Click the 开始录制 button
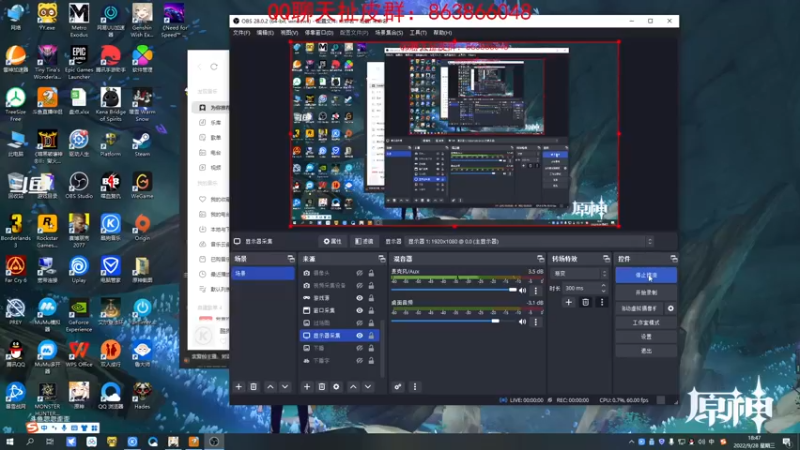The image size is (800, 450). click(x=646, y=293)
